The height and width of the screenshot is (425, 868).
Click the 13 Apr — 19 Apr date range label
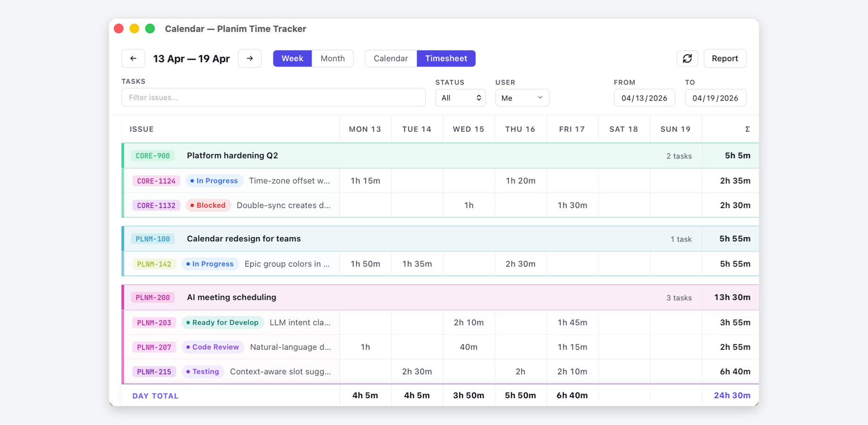coord(192,59)
